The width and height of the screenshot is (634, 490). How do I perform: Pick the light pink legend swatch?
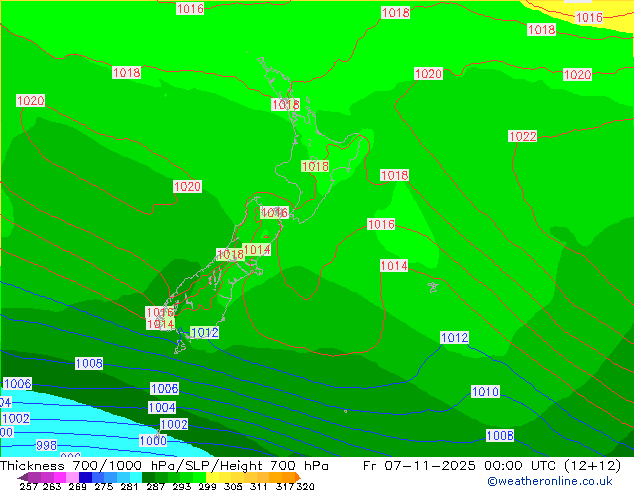(72, 477)
